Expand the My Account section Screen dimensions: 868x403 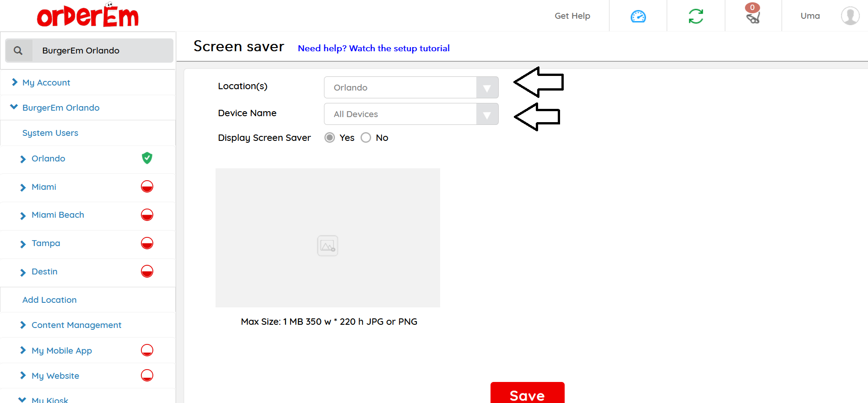coord(46,82)
